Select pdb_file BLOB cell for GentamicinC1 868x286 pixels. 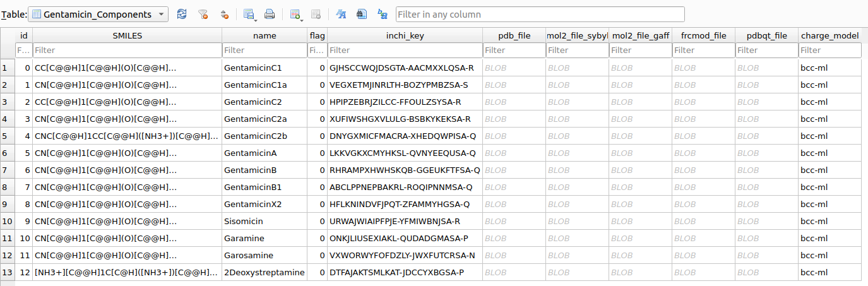pyautogui.click(x=514, y=68)
